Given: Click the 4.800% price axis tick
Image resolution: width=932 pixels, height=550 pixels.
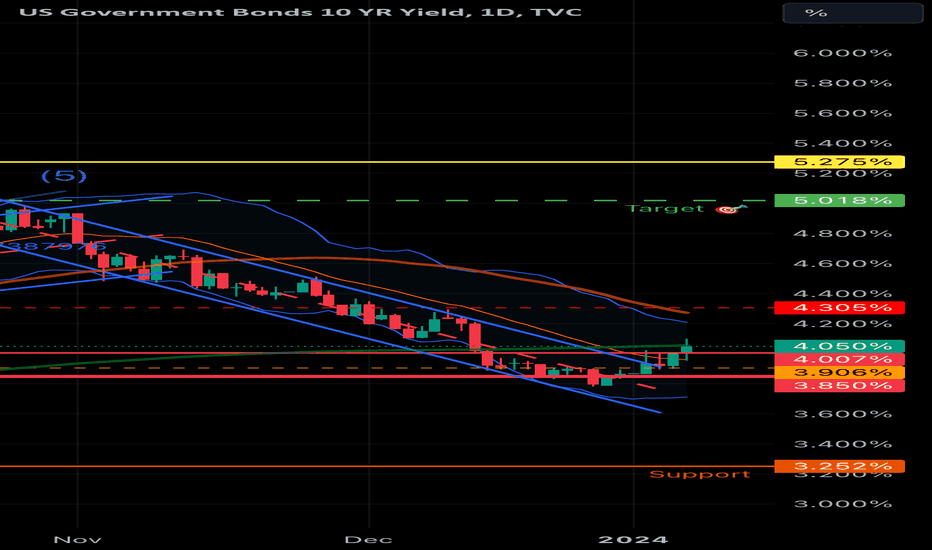Looking at the screenshot, I should point(843,233).
